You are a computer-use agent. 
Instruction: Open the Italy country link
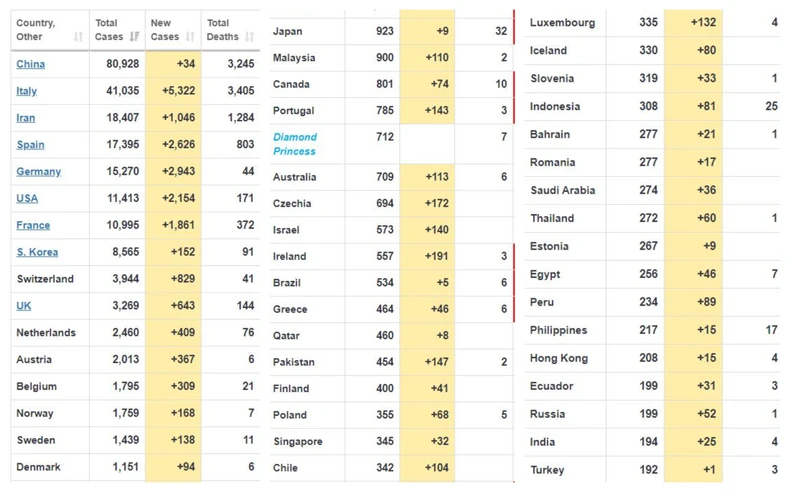point(27,91)
